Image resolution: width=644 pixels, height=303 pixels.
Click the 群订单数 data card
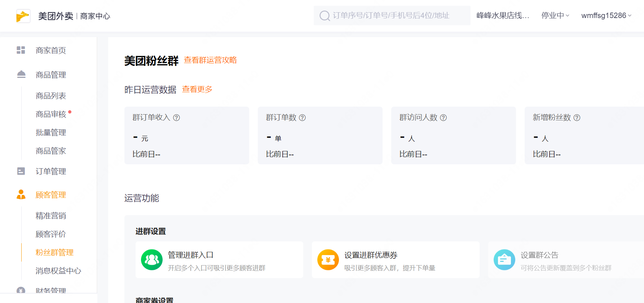pyautogui.click(x=320, y=135)
